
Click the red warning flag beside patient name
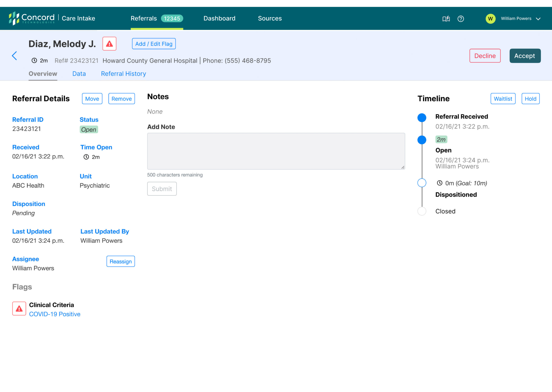click(x=109, y=44)
